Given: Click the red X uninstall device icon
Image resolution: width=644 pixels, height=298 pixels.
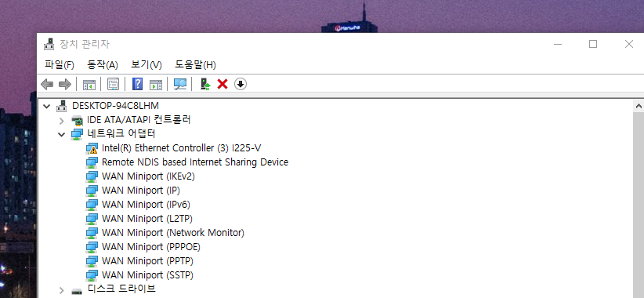Looking at the screenshot, I should [x=223, y=84].
